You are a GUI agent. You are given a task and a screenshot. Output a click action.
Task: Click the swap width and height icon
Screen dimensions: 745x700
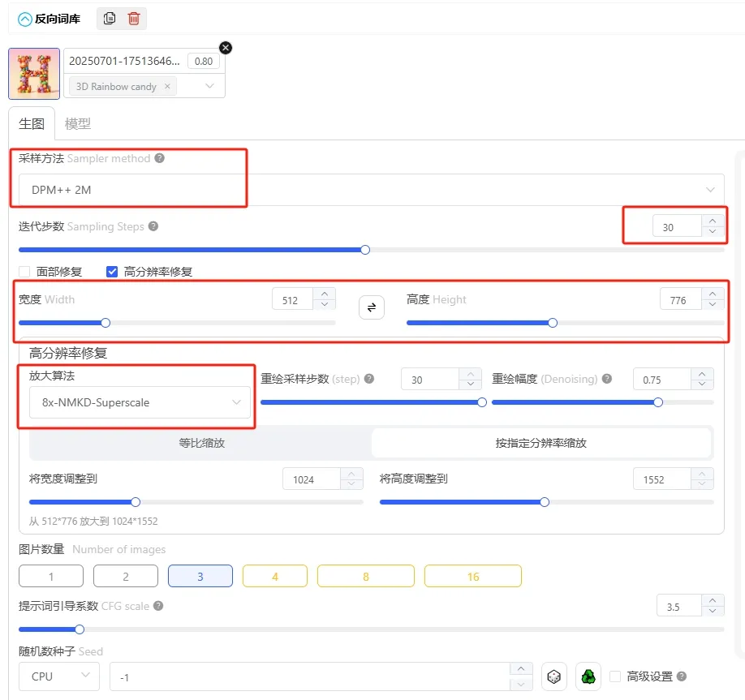coord(372,307)
